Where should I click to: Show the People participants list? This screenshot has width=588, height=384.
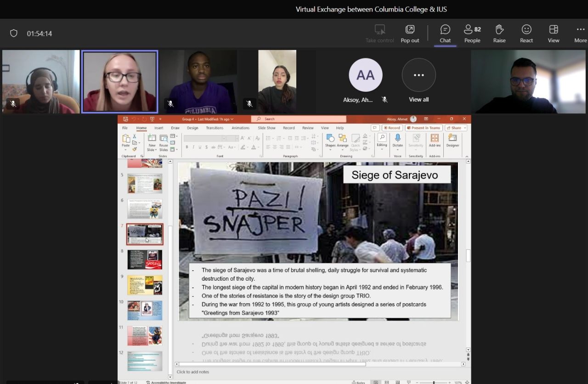(472, 34)
